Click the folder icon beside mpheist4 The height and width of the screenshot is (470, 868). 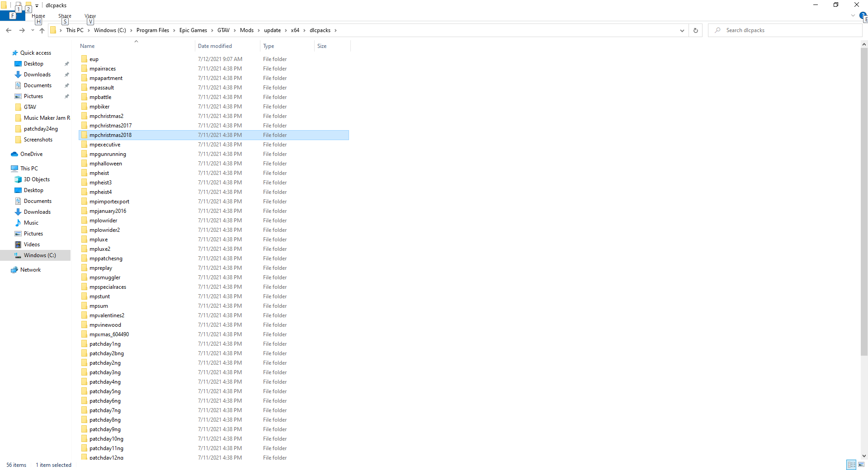(84, 192)
